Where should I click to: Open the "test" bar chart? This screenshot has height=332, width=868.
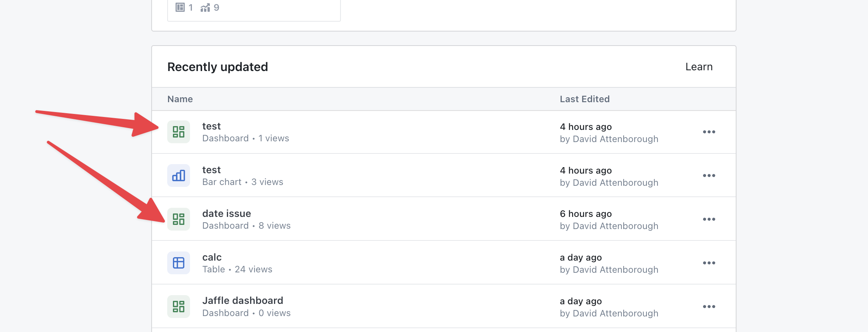coord(211,169)
